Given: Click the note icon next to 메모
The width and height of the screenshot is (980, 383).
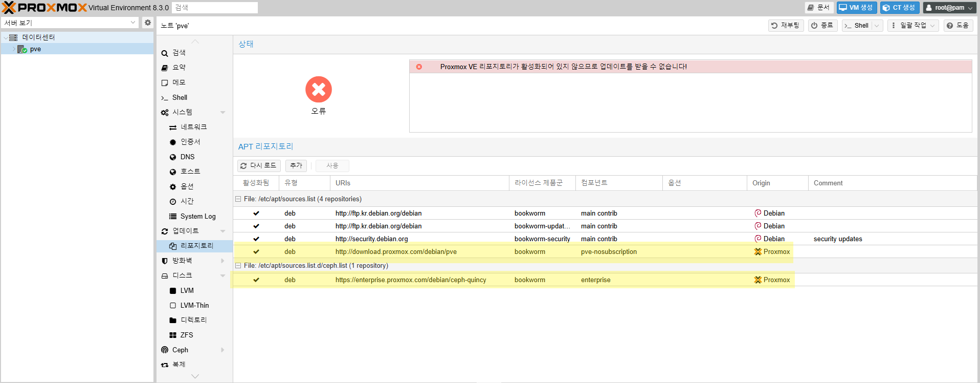Looking at the screenshot, I should click(x=165, y=82).
